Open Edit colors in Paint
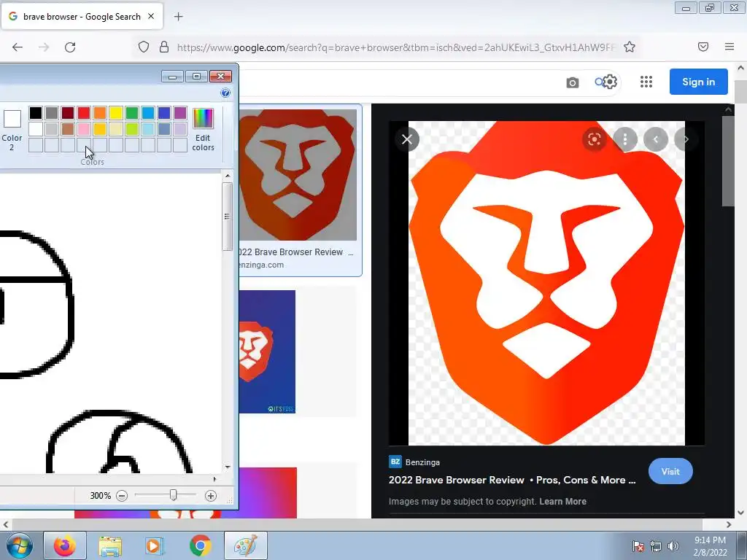 203,130
